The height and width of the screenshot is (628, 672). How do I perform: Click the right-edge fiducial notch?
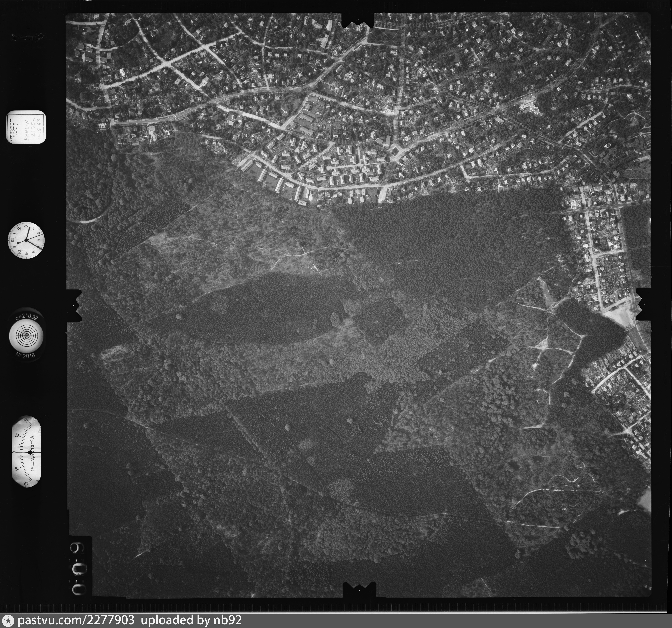click(644, 304)
